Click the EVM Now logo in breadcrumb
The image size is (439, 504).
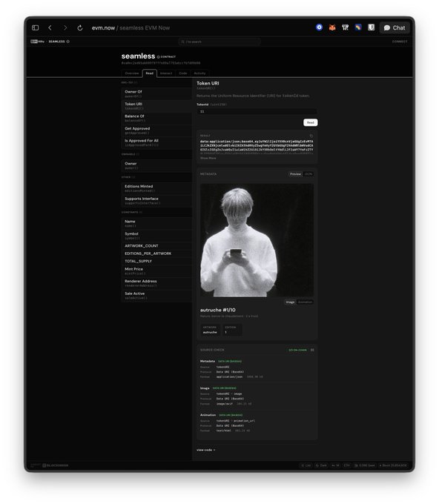point(37,42)
